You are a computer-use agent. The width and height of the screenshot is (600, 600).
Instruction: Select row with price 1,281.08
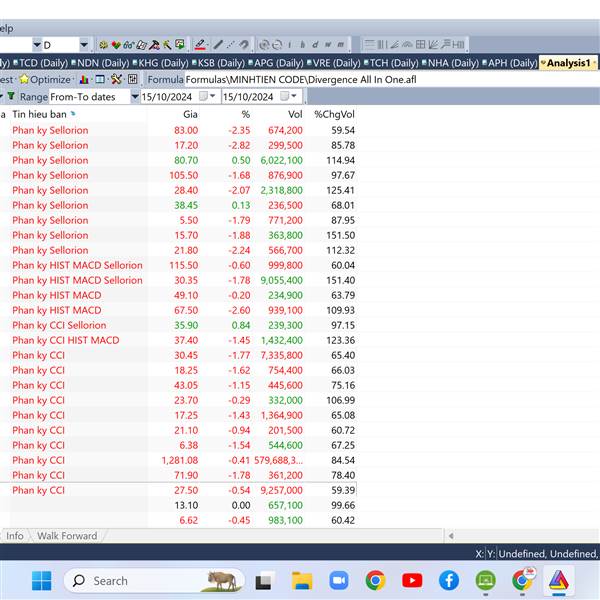[178, 460]
